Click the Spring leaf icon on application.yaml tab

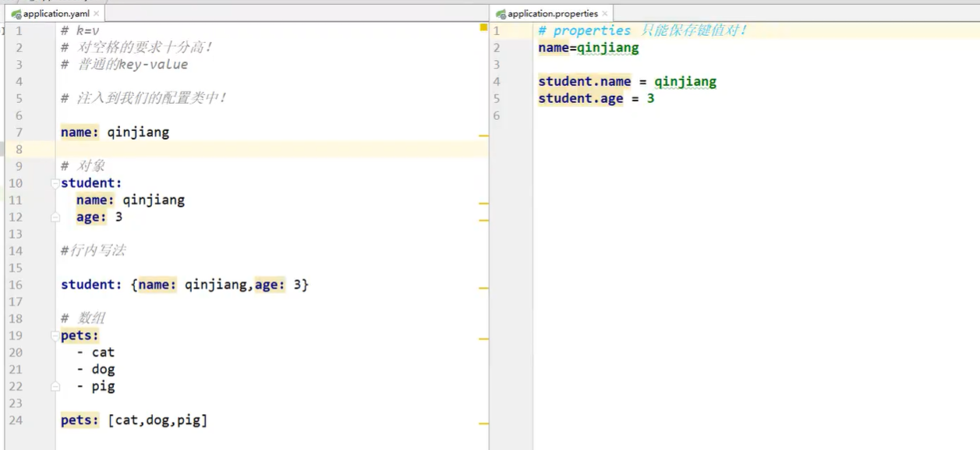(x=16, y=14)
